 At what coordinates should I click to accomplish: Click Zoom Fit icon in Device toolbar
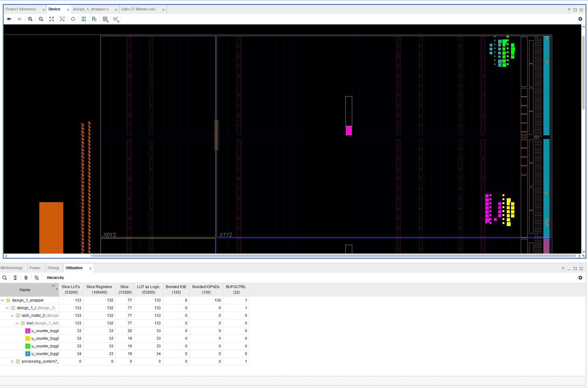click(52, 19)
